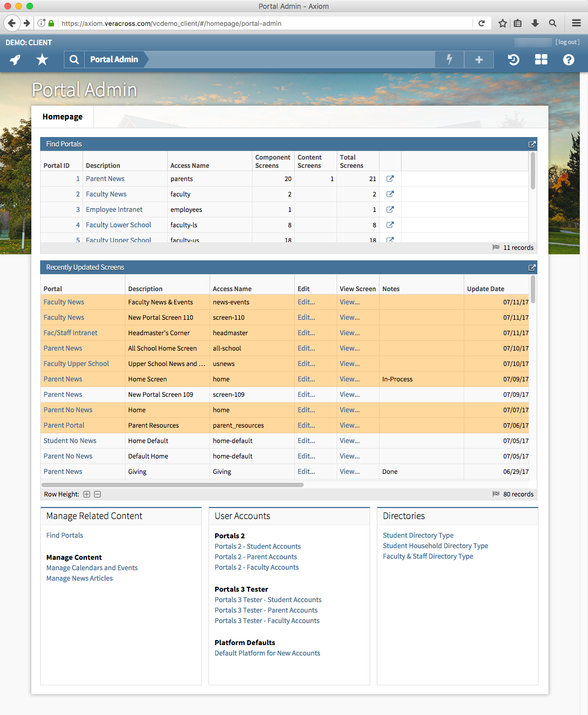The height and width of the screenshot is (715, 588).
Task: Click the launch icon in Find Portals header
Action: pyautogui.click(x=531, y=144)
